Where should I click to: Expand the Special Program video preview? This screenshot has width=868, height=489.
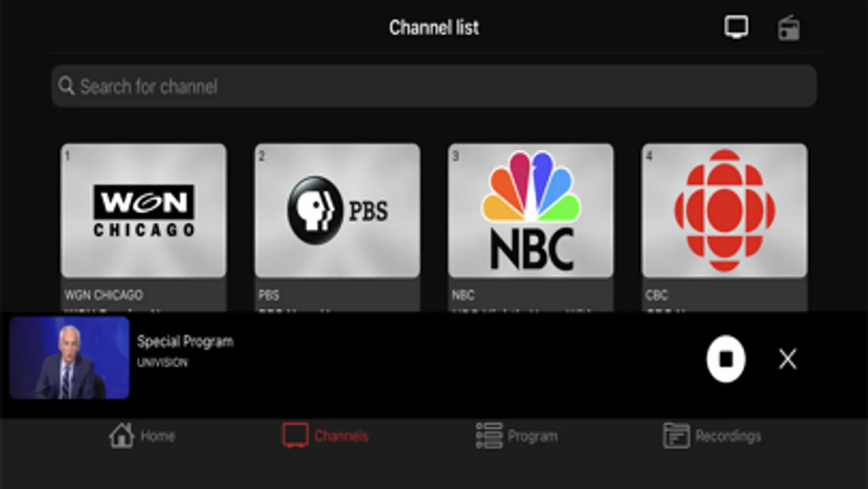pos(69,358)
